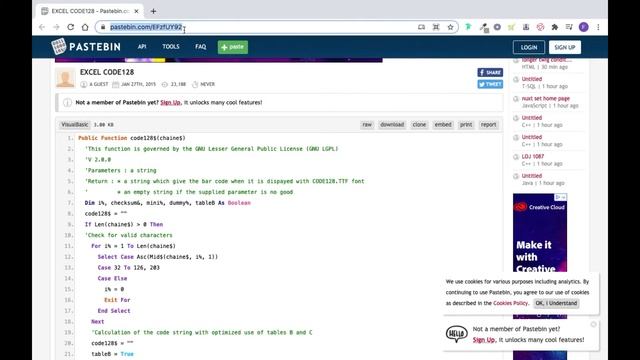640x360 pixels.
Task: Click the Pastebin logo
Action: (86, 47)
